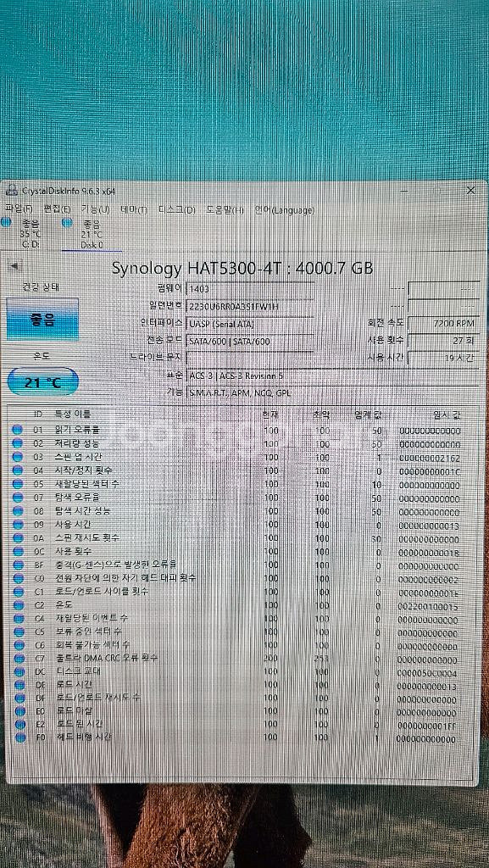Click the status dot for attribute F0
The width and height of the screenshot is (489, 868).
21,737
